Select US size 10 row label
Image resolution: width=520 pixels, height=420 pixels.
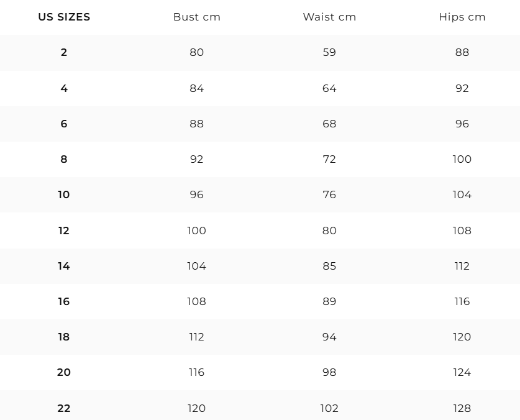pos(64,194)
